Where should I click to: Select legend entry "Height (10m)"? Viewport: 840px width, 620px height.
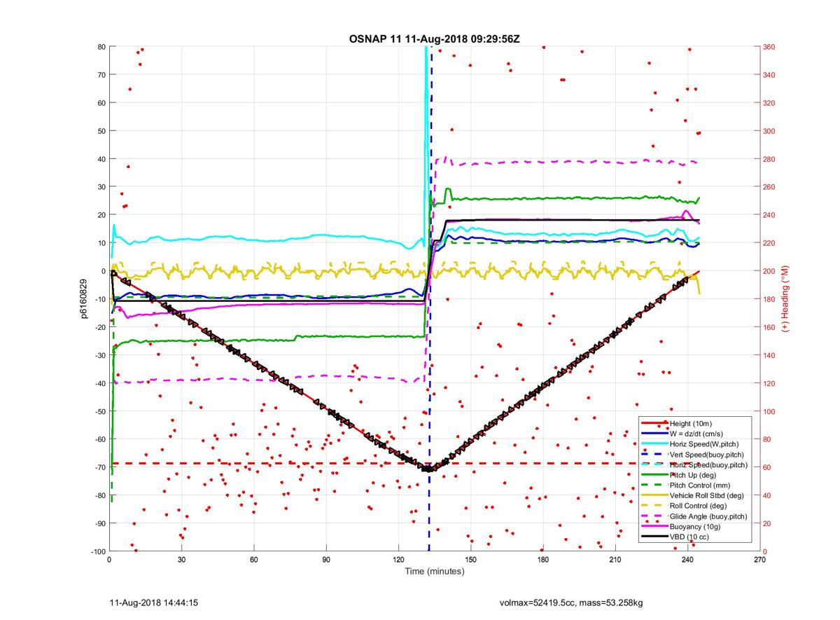click(x=689, y=423)
